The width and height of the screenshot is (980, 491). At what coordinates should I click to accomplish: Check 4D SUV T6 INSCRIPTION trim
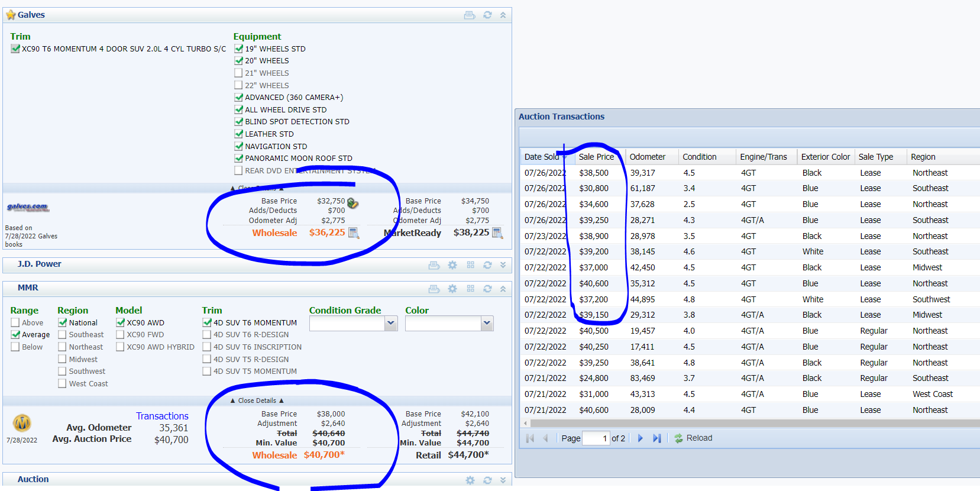pos(207,347)
